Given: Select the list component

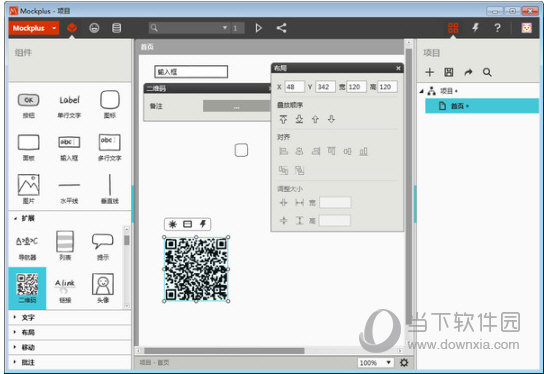Looking at the screenshot, I should [65, 246].
